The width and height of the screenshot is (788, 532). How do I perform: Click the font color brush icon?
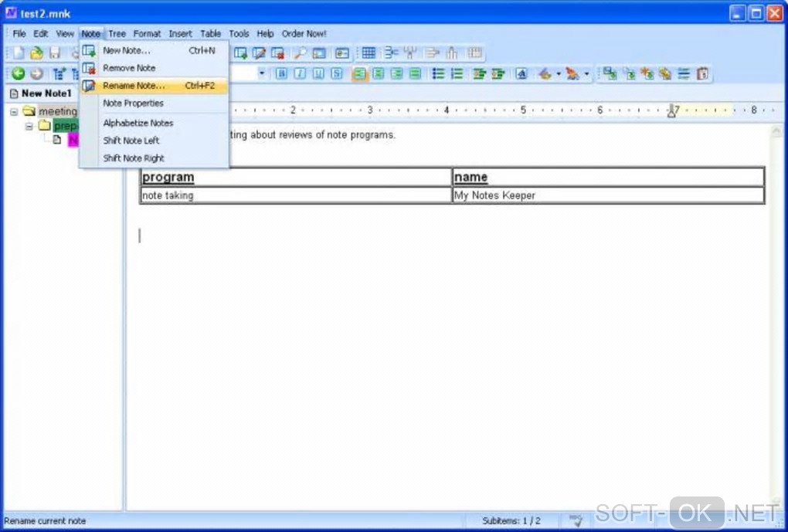(x=573, y=74)
